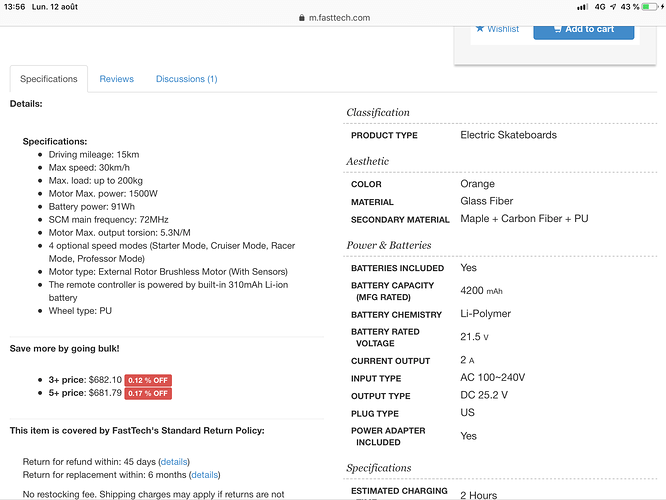The image size is (666, 500).
Task: Click the shopping cart icon in Add to cart
Action: click(558, 29)
